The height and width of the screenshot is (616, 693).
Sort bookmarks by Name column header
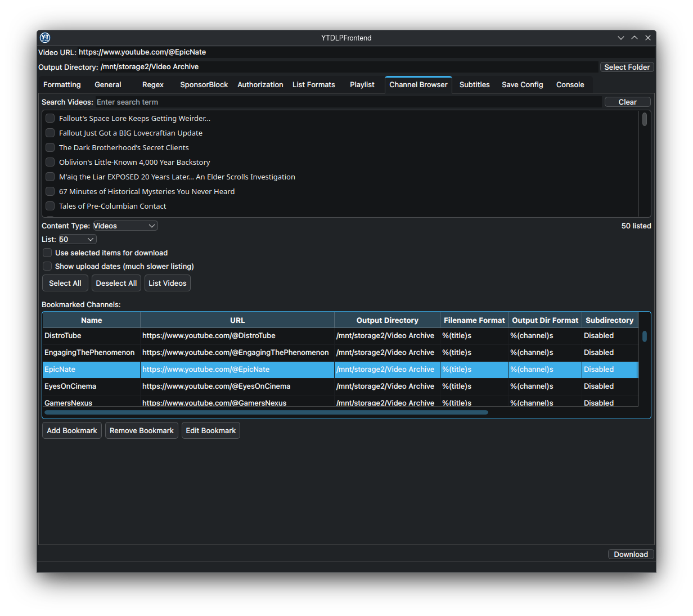pyautogui.click(x=91, y=320)
